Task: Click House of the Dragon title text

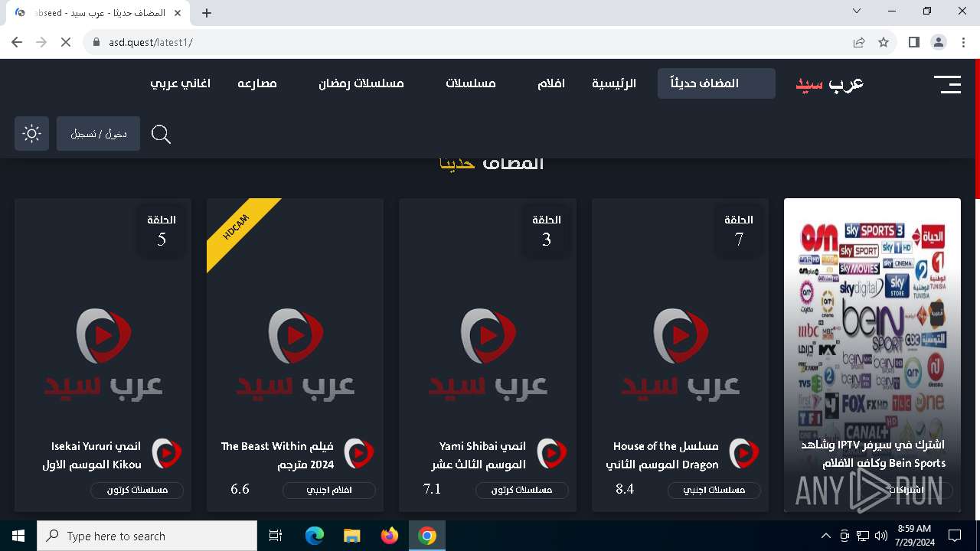Action: click(x=662, y=455)
